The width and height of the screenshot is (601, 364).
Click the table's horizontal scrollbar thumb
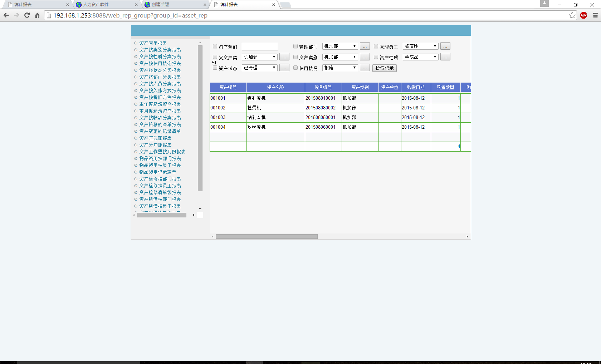pos(267,236)
